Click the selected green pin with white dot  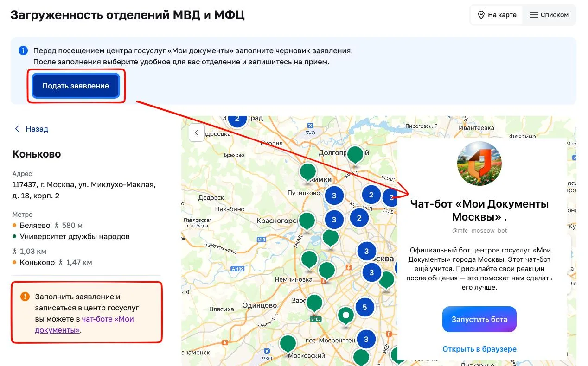[345, 316]
